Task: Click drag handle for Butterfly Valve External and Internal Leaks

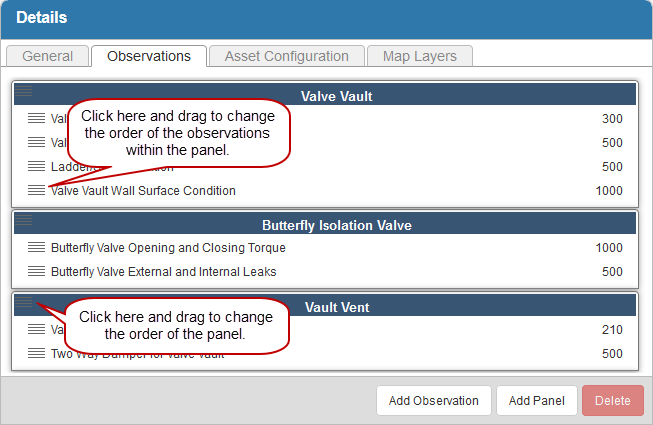Action: pyautogui.click(x=36, y=271)
